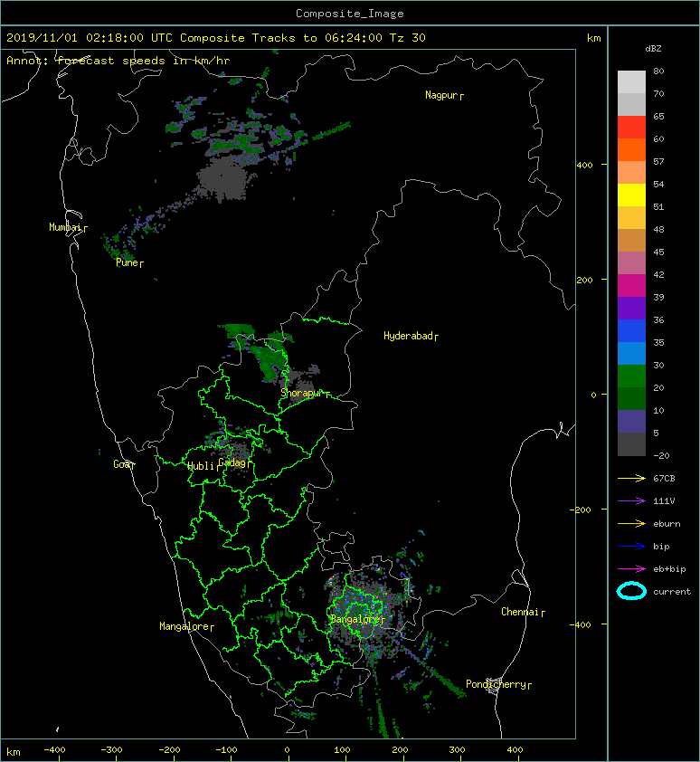Click the dBZ color scale heading

653,49
